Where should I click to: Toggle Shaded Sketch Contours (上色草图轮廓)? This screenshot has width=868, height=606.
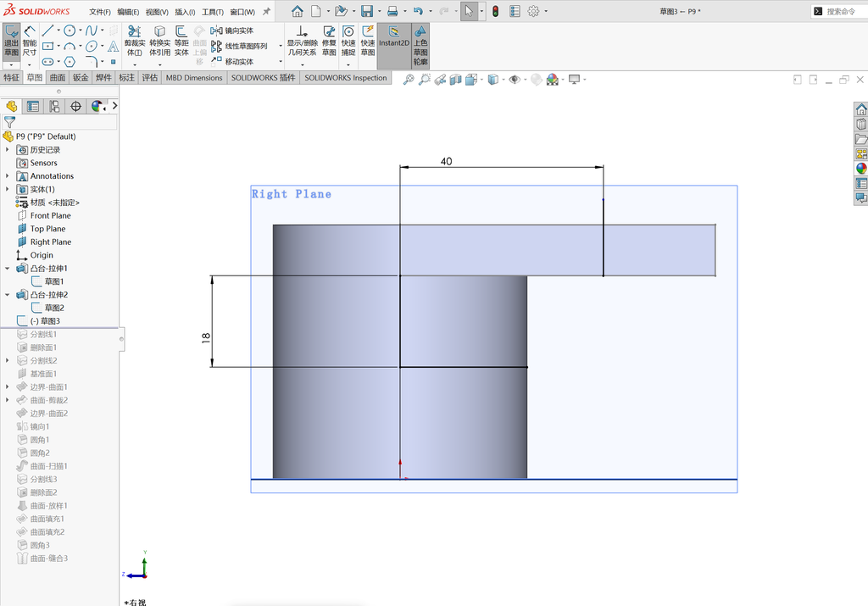tap(420, 46)
